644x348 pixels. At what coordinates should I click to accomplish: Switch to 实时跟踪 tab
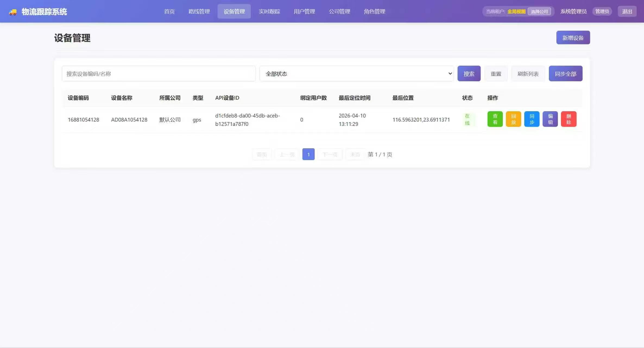269,11
